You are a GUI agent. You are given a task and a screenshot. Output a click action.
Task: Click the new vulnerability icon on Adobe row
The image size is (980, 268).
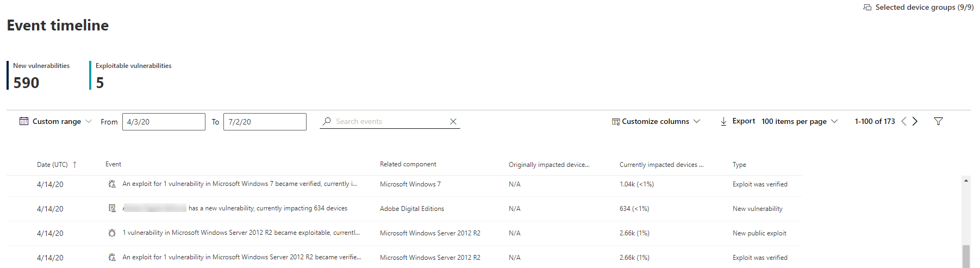click(112, 208)
